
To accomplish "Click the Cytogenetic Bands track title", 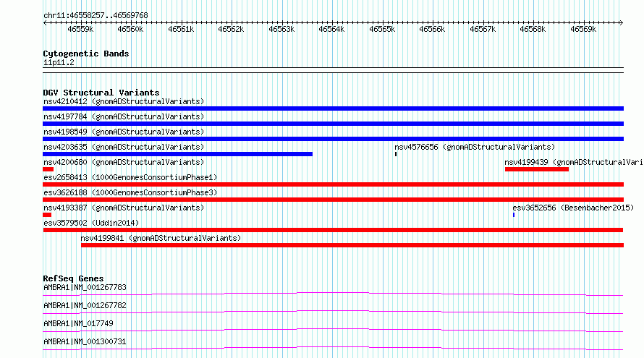I will tap(86, 54).
